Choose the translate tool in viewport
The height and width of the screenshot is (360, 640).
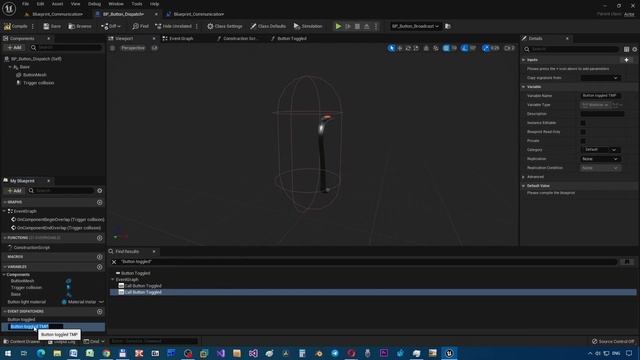coord(400,48)
